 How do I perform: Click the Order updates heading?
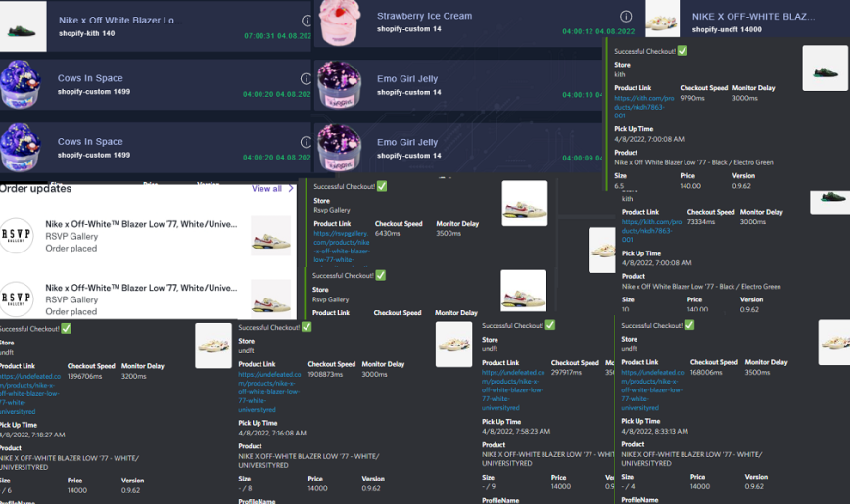36,189
